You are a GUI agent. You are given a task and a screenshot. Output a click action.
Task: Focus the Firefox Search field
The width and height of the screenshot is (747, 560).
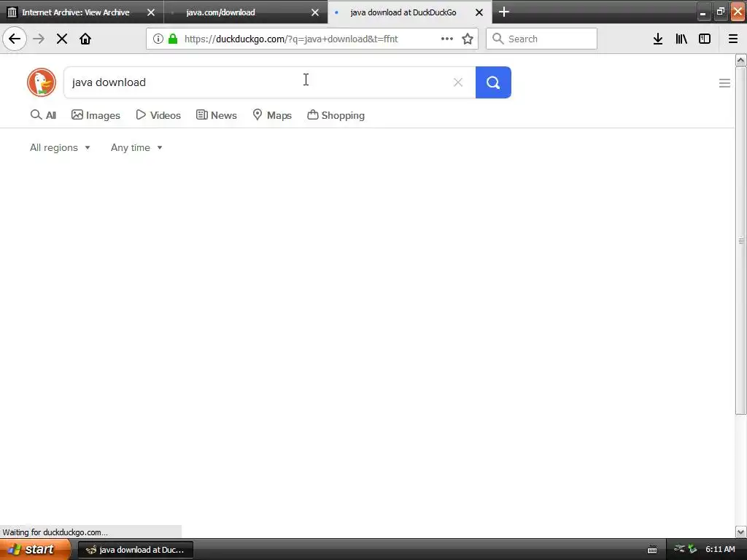pyautogui.click(x=542, y=39)
